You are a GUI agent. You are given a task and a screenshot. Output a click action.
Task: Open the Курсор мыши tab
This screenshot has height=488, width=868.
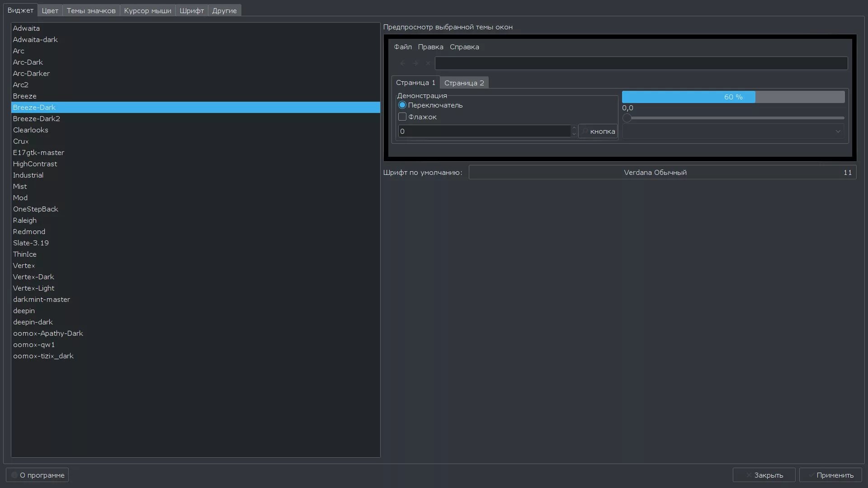tap(147, 10)
